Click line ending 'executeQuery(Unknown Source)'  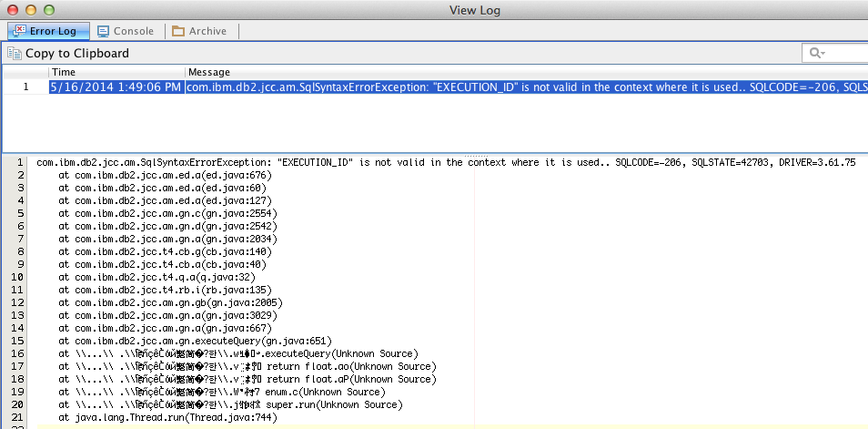coord(238,353)
